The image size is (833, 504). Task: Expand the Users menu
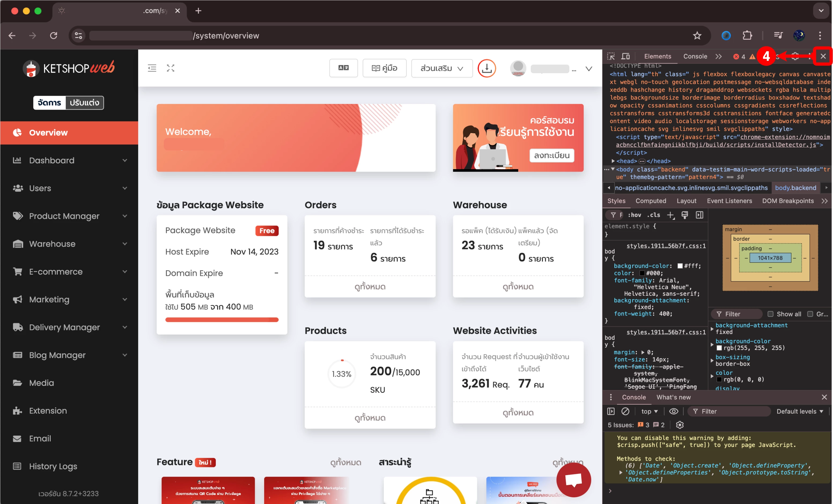[69, 188]
